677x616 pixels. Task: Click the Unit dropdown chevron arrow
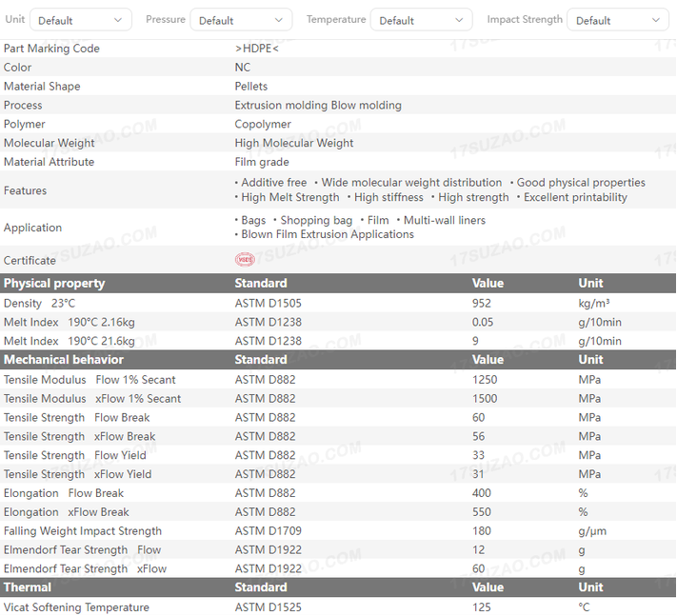[x=118, y=20]
